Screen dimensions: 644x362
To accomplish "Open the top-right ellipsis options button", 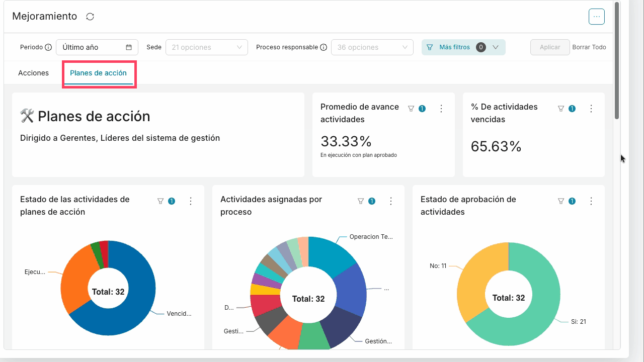I will click(x=597, y=17).
